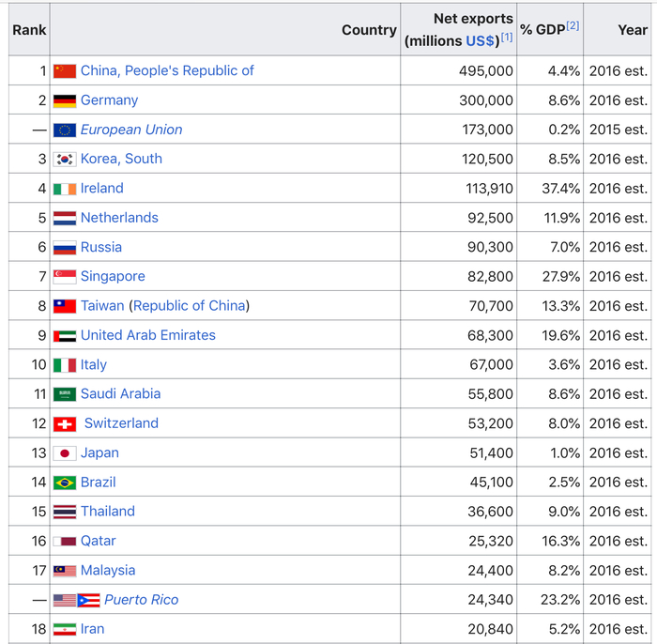Click the Japan flag icon
Viewport: 657px width, 644px height.
pos(65,453)
